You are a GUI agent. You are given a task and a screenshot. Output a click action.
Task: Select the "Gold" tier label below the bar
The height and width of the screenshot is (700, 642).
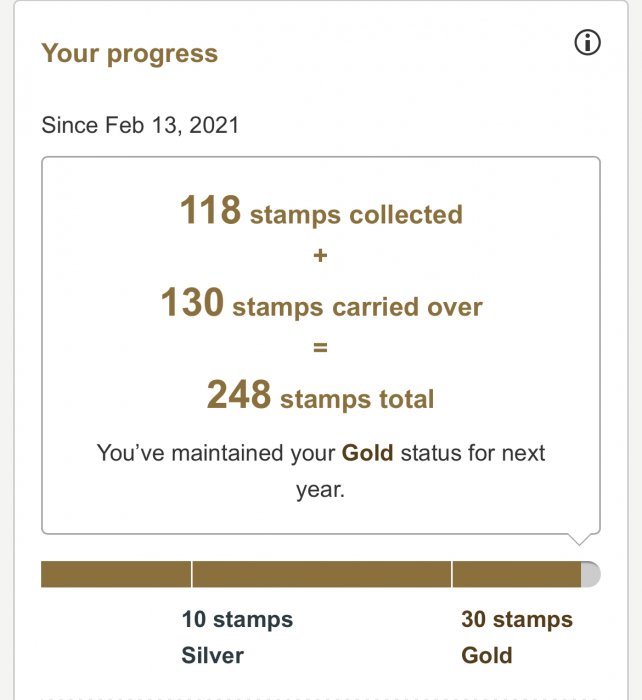(x=486, y=656)
